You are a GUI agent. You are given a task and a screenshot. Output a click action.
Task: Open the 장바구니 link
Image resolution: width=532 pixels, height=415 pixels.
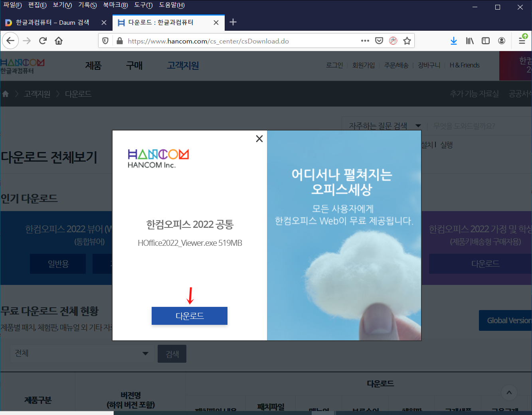tap(429, 65)
